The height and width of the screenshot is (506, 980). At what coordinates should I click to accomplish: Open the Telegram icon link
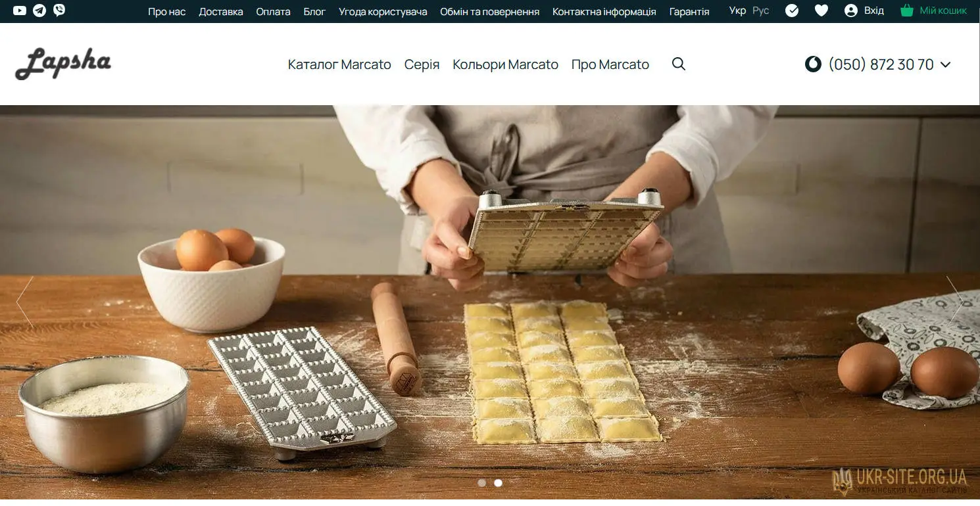tap(39, 11)
